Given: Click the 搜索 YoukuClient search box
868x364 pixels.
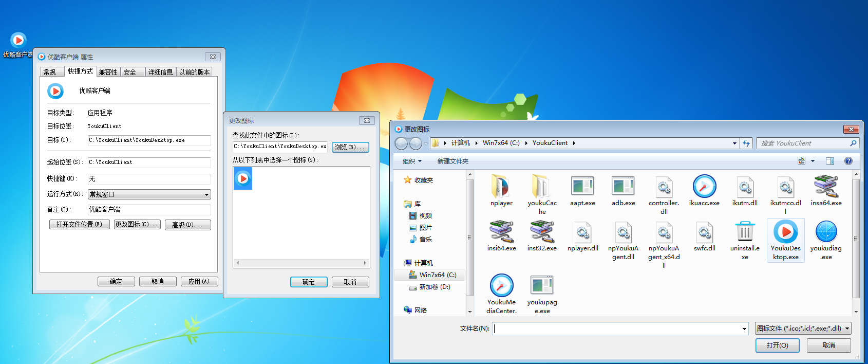Looking at the screenshot, I should pyautogui.click(x=808, y=143).
